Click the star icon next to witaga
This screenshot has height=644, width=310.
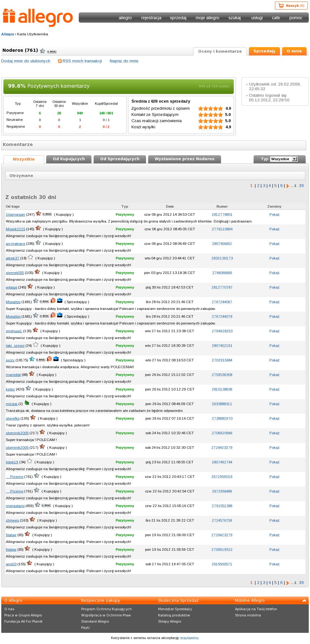coord(30,286)
